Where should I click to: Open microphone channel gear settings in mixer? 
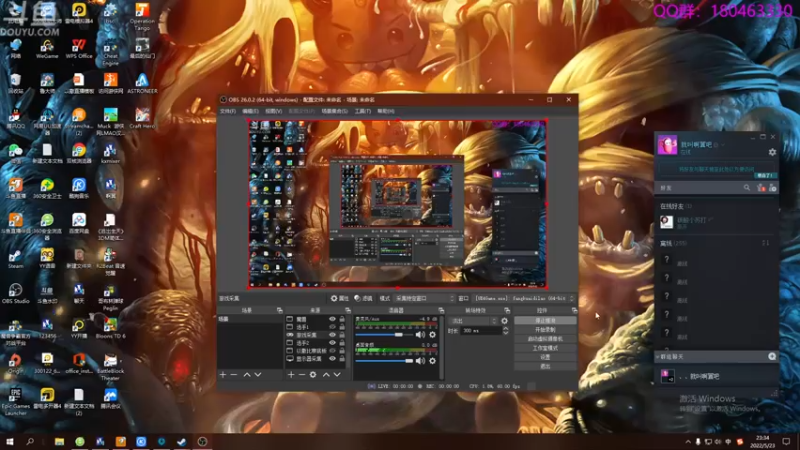[x=433, y=335]
